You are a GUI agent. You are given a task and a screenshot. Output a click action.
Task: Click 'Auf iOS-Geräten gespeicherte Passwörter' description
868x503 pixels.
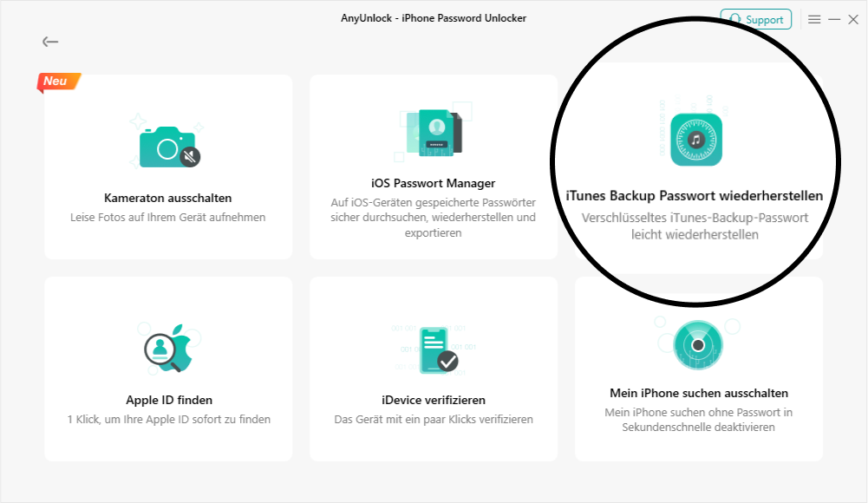coord(433,218)
